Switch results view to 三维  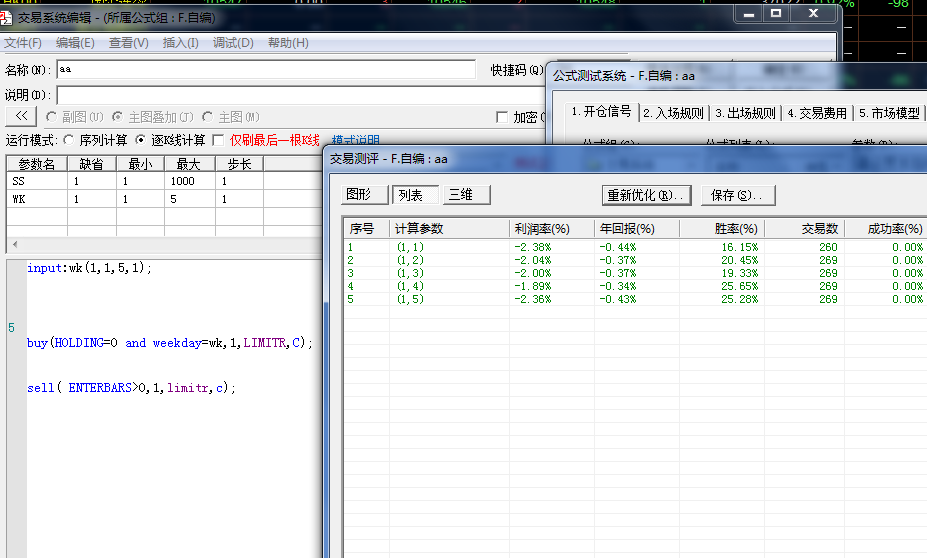[x=460, y=195]
